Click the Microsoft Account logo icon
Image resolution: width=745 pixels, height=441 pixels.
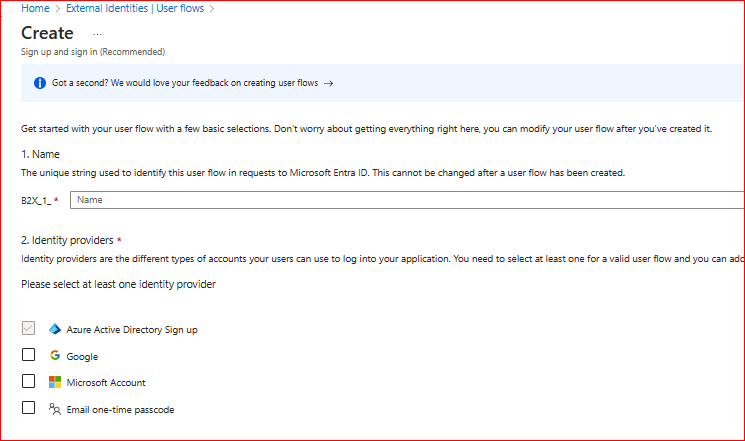(55, 382)
